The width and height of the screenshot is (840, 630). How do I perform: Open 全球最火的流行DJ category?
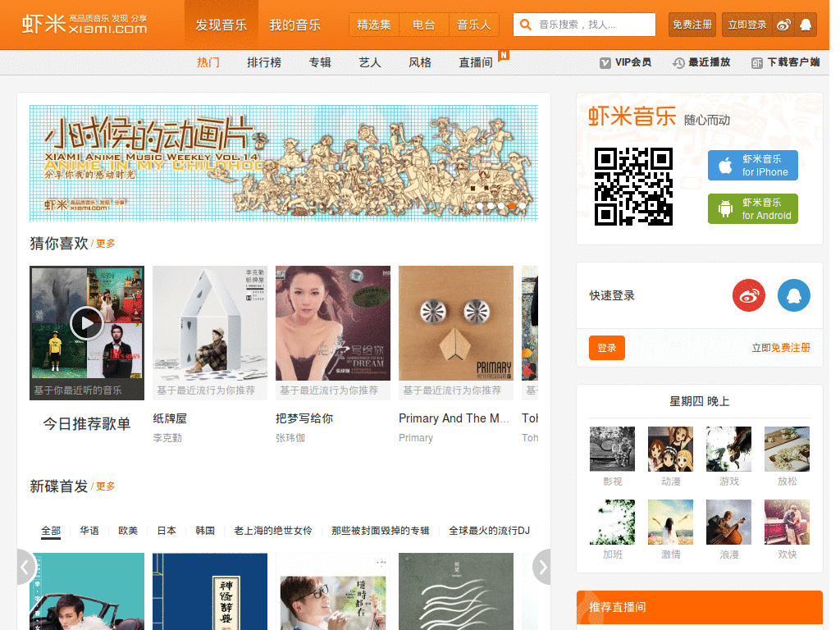click(x=489, y=531)
